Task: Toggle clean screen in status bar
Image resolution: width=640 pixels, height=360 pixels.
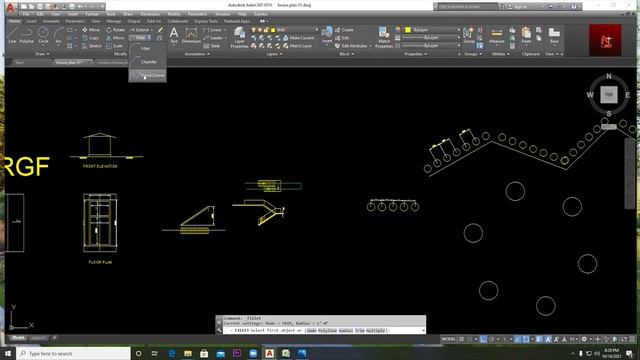Action: [x=624, y=339]
